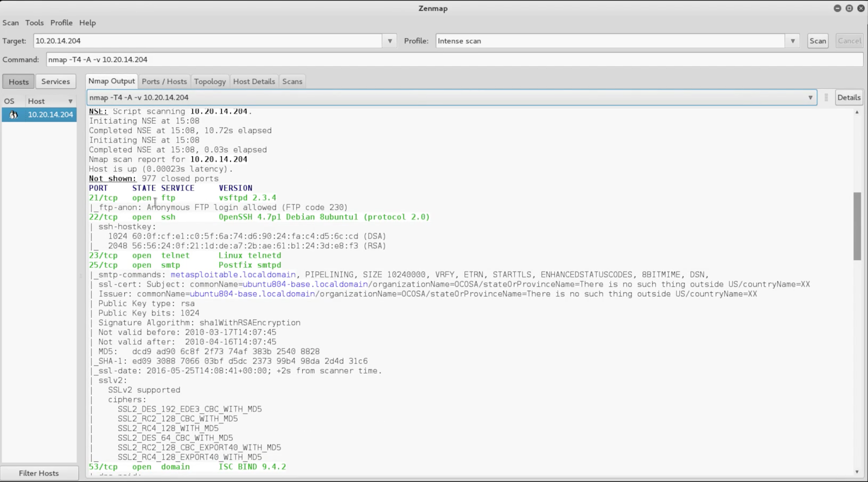The width and height of the screenshot is (868, 482).
Task: Click the output scrollbar down arrow
Action: point(857,472)
